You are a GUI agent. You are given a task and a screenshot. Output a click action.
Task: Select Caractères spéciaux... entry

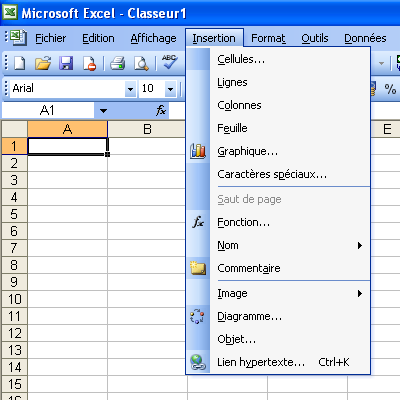tap(278, 174)
